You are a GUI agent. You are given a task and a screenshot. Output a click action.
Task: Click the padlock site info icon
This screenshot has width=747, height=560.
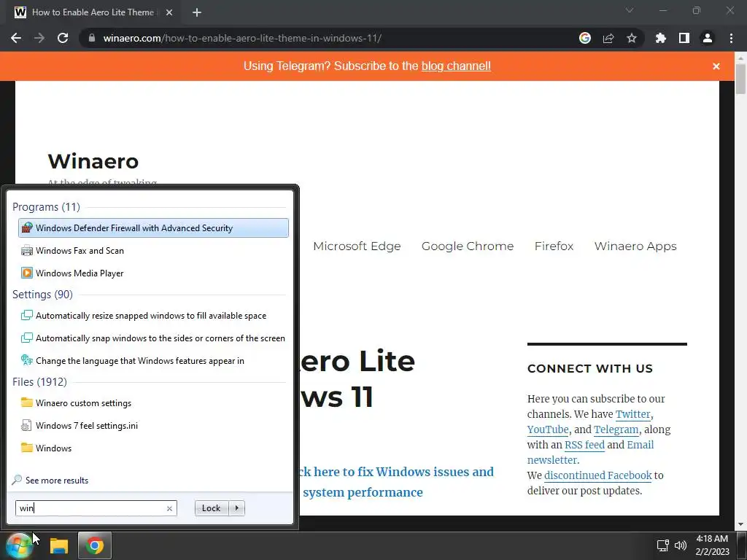tap(92, 38)
